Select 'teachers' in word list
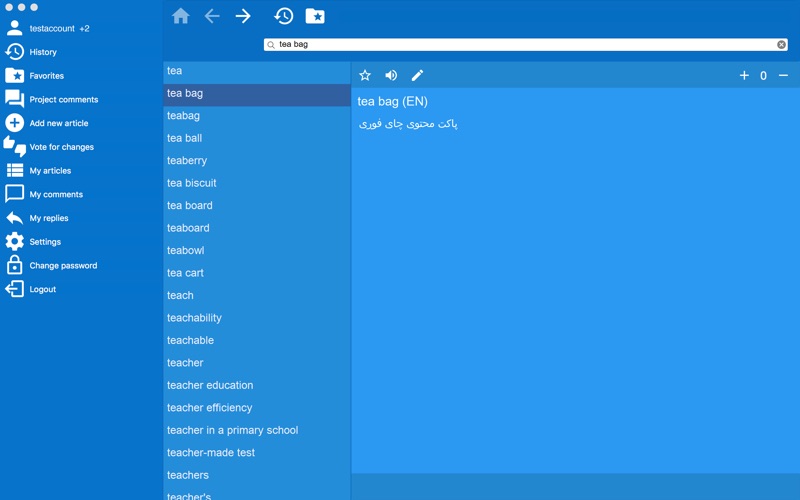The width and height of the screenshot is (800, 500). pos(257,475)
